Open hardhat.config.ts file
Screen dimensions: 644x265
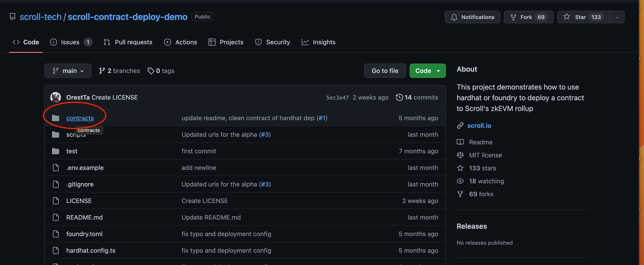(x=91, y=250)
